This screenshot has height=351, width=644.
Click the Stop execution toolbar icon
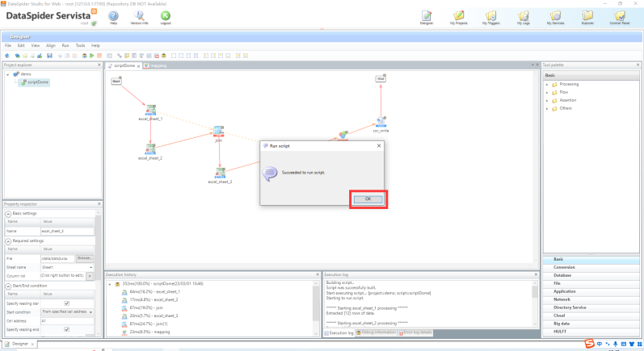pyautogui.click(x=99, y=56)
